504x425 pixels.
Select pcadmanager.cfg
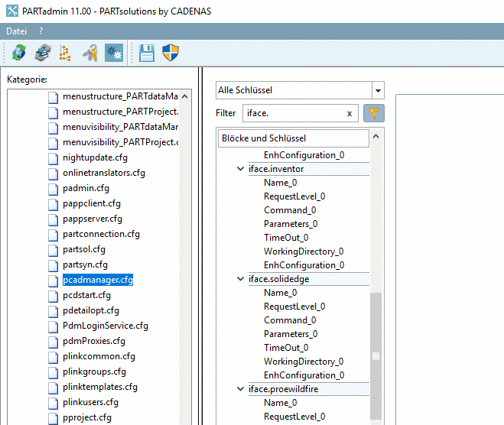(x=98, y=280)
